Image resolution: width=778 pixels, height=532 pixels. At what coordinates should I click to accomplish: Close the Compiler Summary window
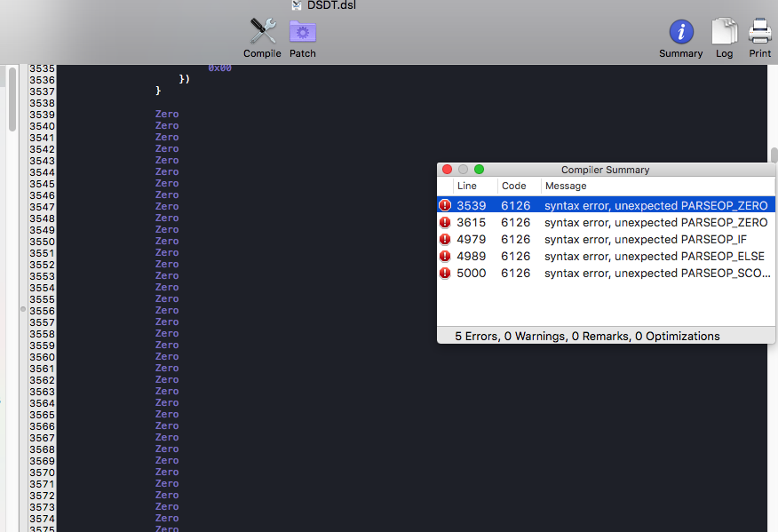click(x=447, y=170)
